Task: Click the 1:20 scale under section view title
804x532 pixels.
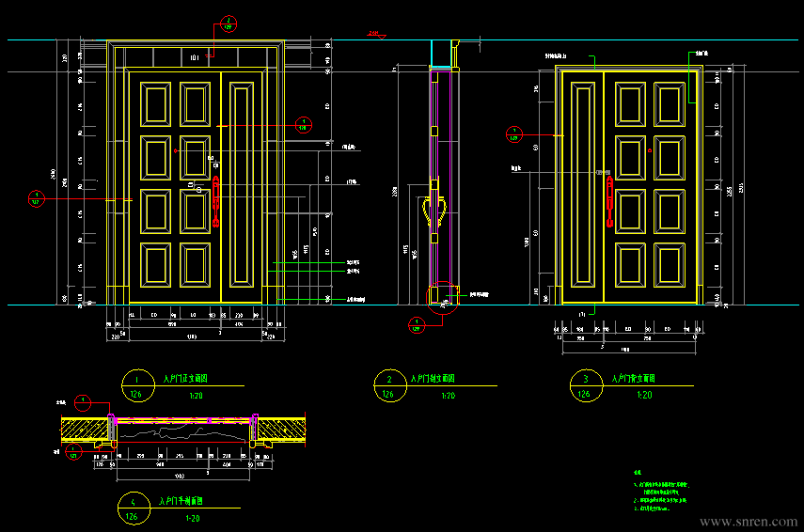Action: 448,396
